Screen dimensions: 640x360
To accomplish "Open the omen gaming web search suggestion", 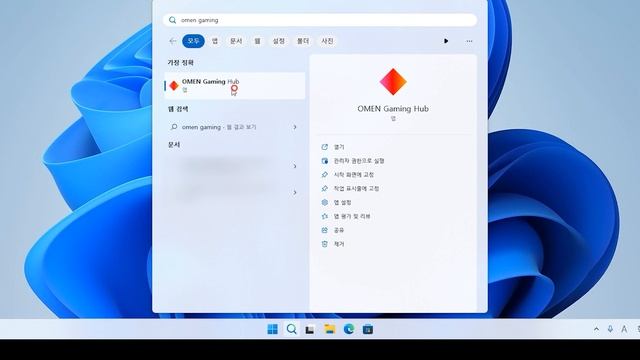I will pyautogui.click(x=235, y=127).
